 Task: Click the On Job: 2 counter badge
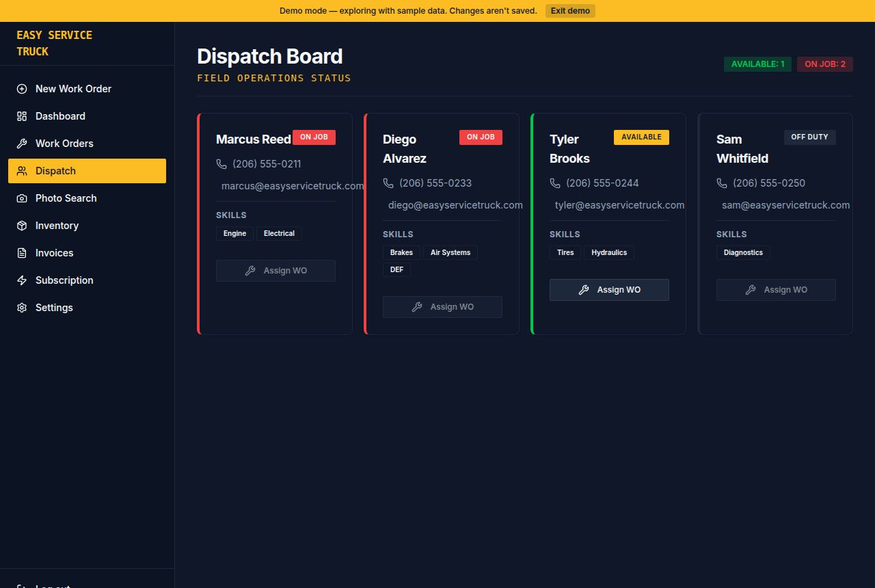pos(825,64)
